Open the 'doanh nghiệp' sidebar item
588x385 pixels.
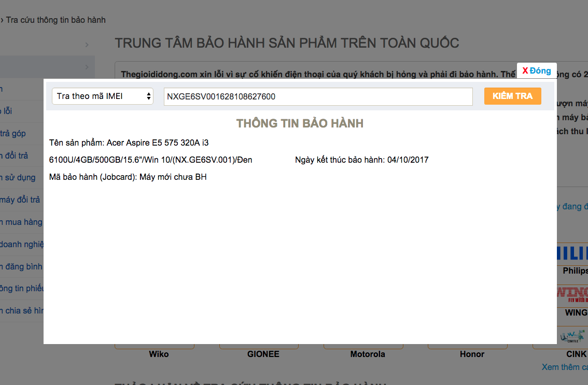pyautogui.click(x=22, y=245)
